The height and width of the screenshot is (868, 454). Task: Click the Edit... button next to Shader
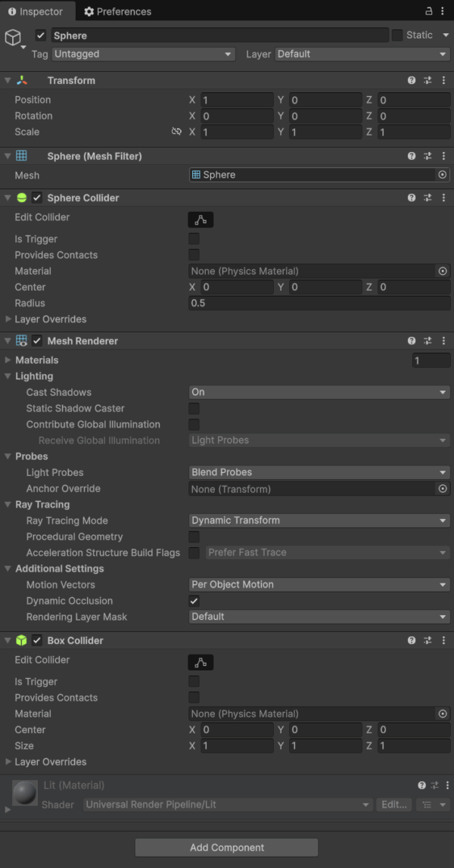[394, 804]
